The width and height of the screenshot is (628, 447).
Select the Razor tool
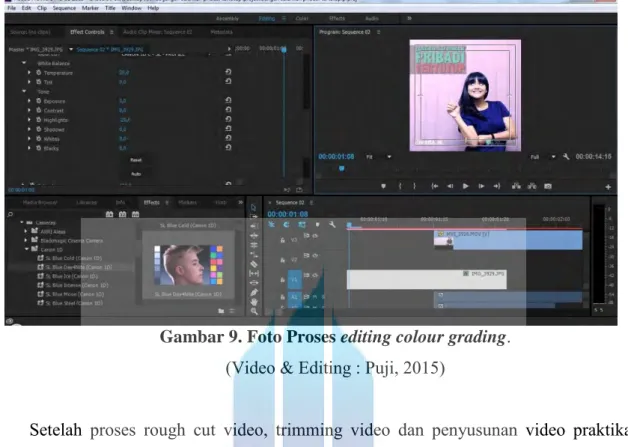254,264
